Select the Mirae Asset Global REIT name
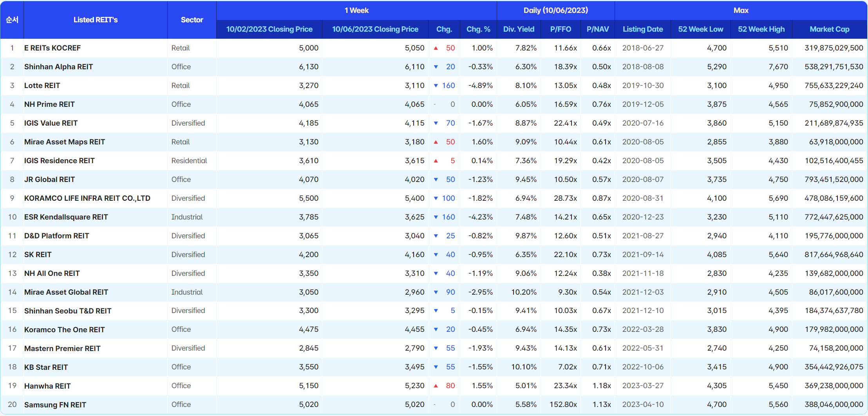 pyautogui.click(x=66, y=292)
